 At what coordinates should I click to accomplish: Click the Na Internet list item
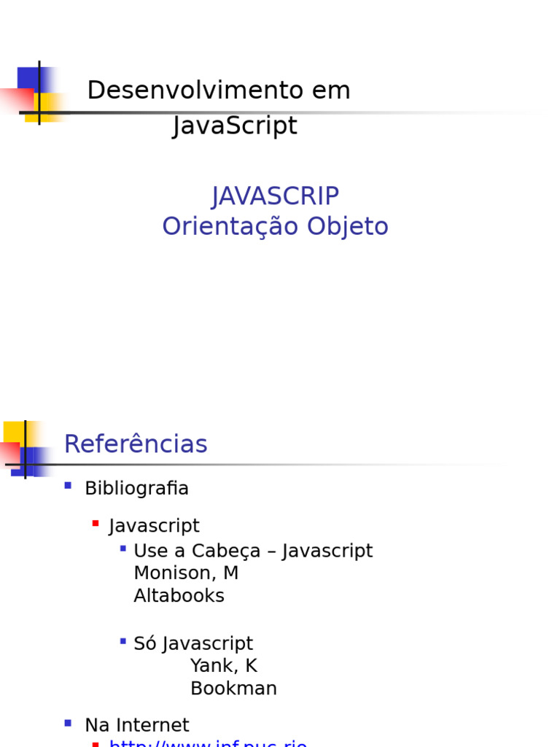[136, 725]
